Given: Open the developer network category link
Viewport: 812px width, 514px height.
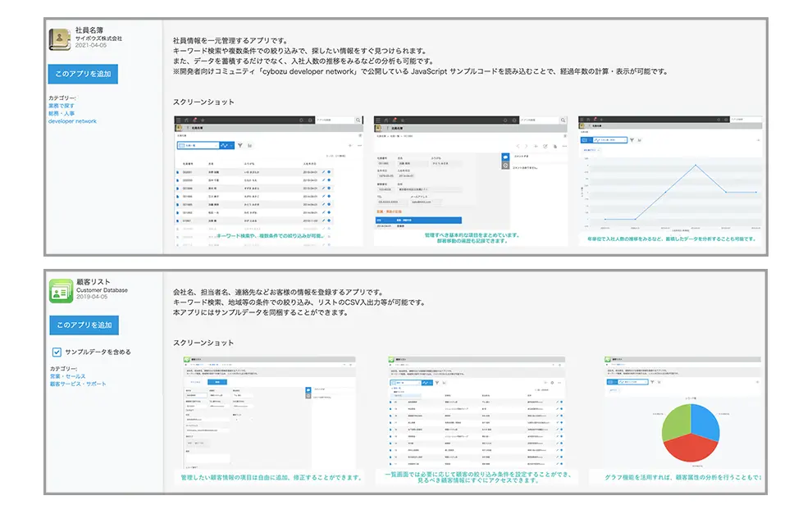Looking at the screenshot, I should click(72, 121).
